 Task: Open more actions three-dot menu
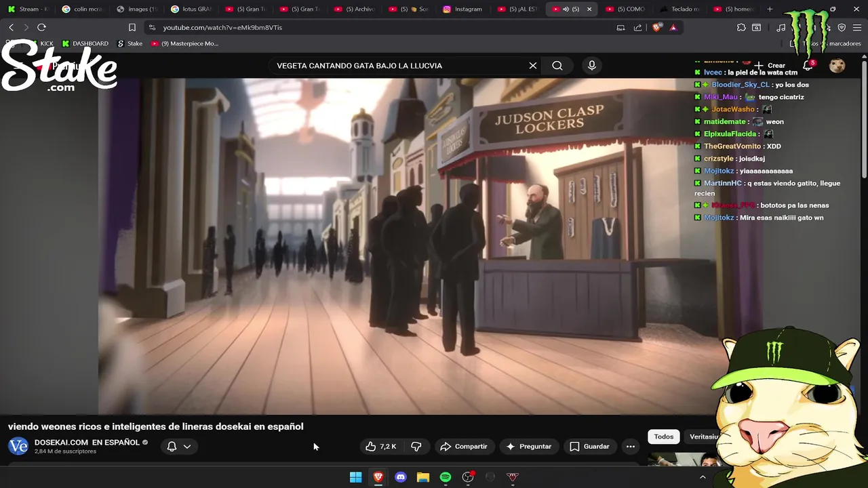point(631,446)
